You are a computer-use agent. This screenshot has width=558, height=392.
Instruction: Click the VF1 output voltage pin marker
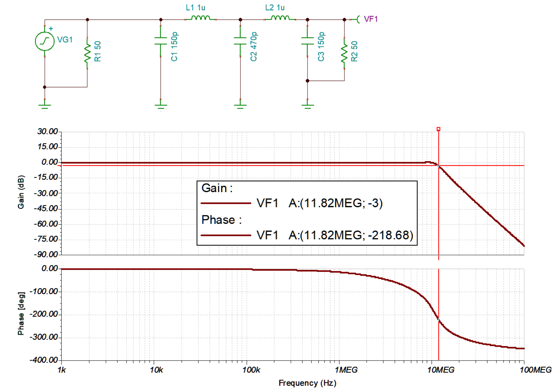pos(358,19)
